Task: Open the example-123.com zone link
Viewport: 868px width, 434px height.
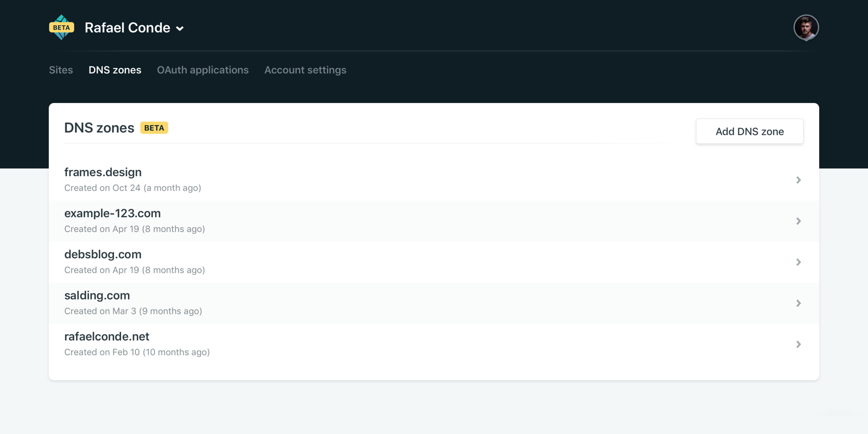Action: click(112, 214)
